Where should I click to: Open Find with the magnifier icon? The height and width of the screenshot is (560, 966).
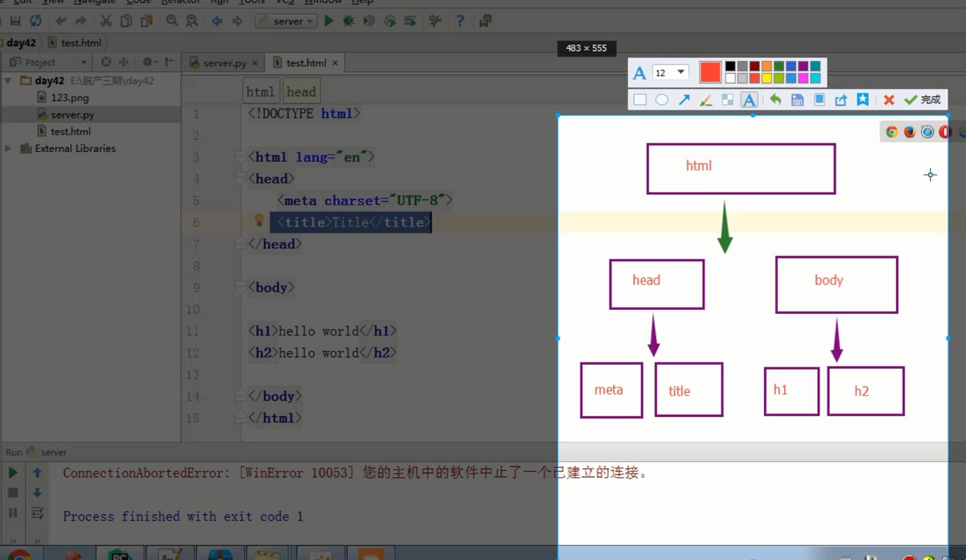(171, 21)
